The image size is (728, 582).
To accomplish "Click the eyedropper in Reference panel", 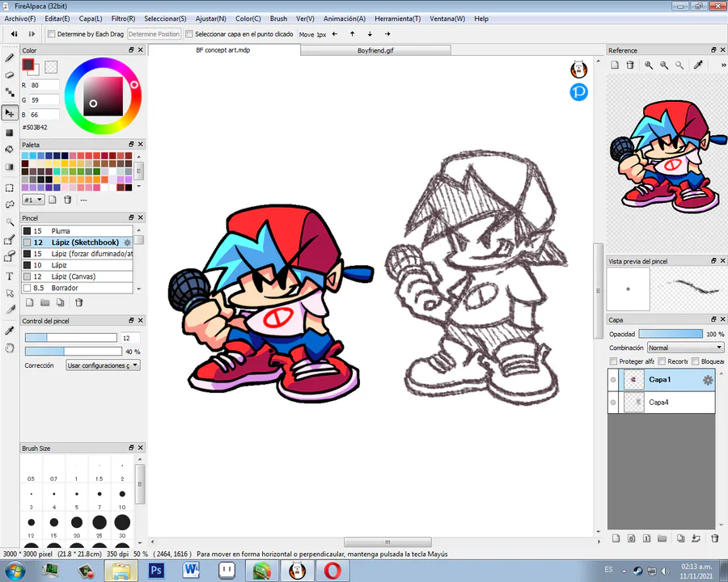I will (698, 65).
